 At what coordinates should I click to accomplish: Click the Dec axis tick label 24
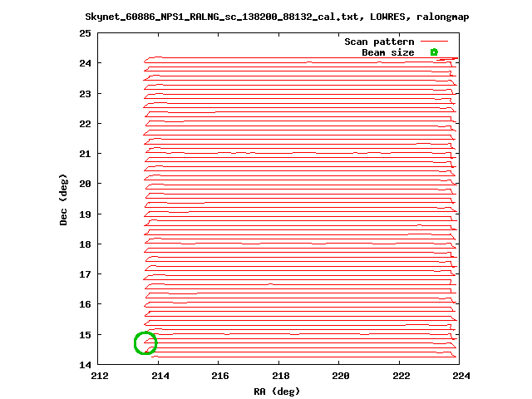(85, 63)
